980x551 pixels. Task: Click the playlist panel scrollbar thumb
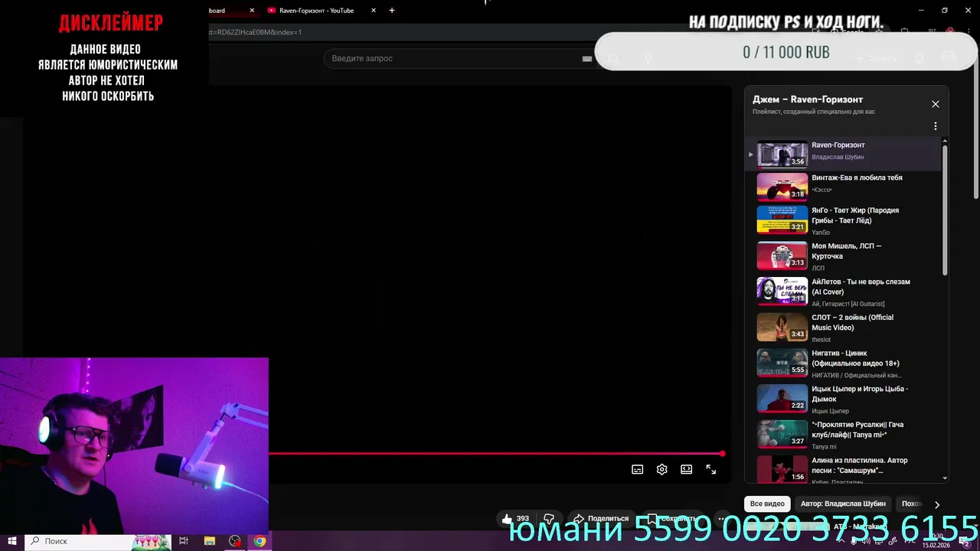point(945,210)
